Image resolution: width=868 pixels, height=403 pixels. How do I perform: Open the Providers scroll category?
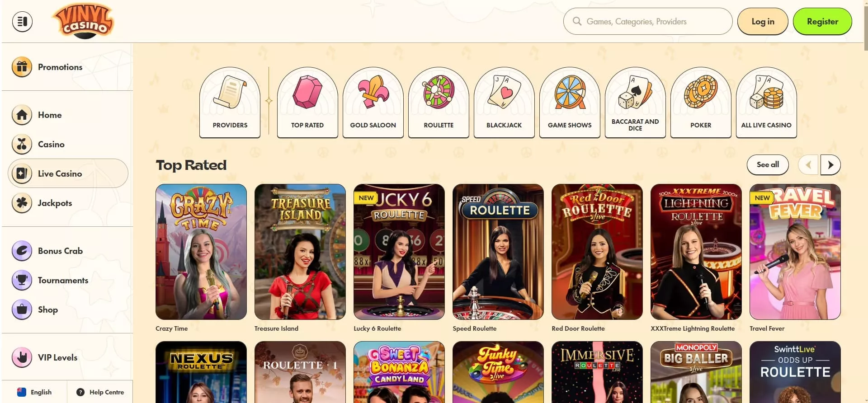[x=230, y=103]
